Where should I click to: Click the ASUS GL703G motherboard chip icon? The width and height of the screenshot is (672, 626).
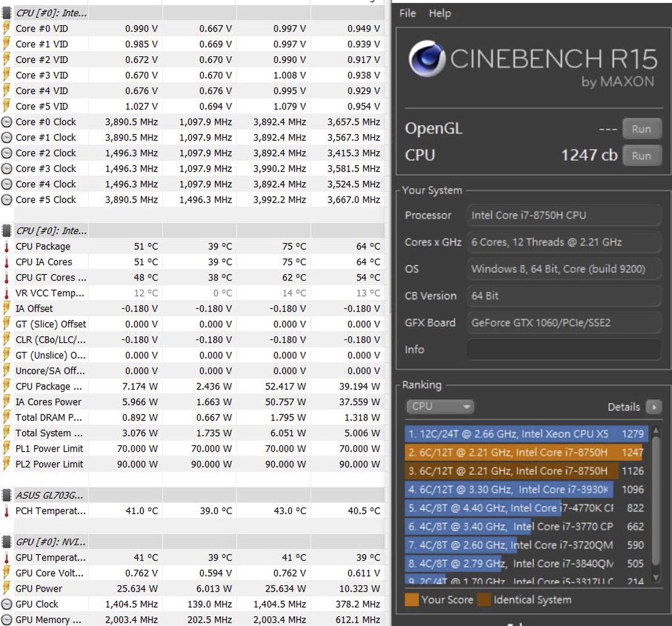(6, 496)
